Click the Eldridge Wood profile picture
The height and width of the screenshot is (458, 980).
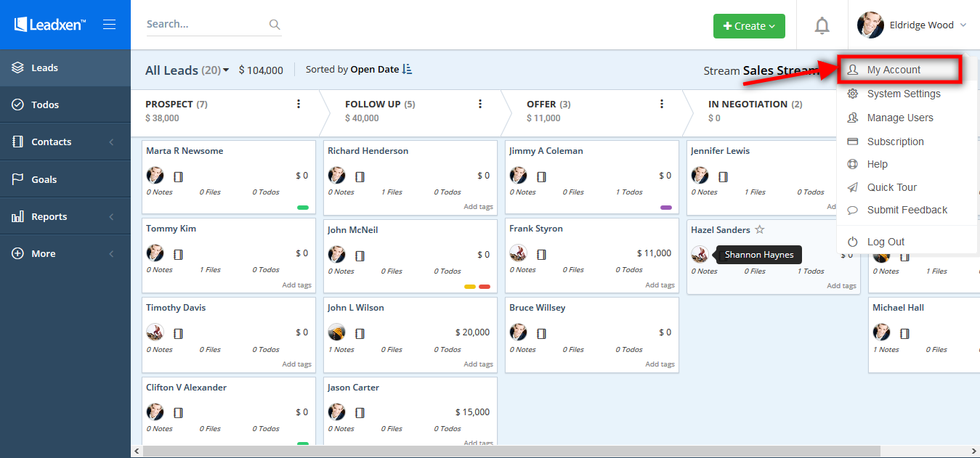870,25
